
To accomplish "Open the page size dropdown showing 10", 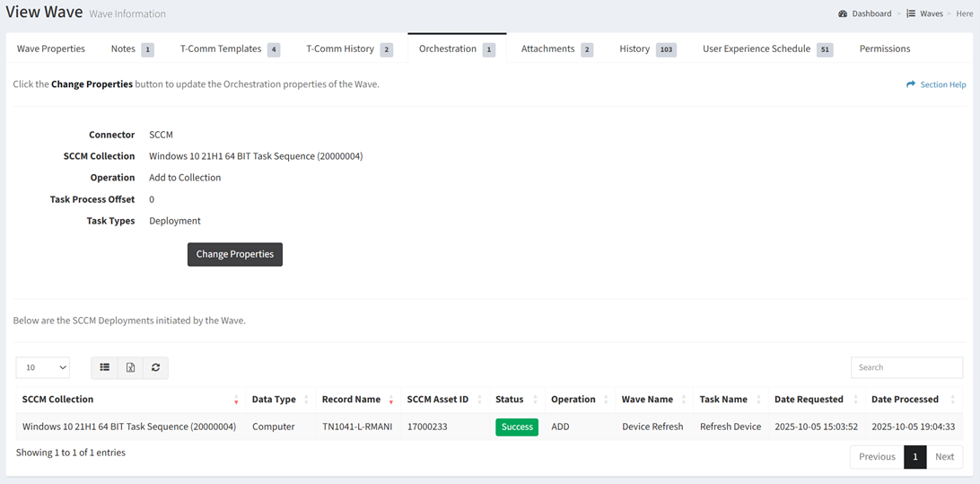I will click(43, 367).
